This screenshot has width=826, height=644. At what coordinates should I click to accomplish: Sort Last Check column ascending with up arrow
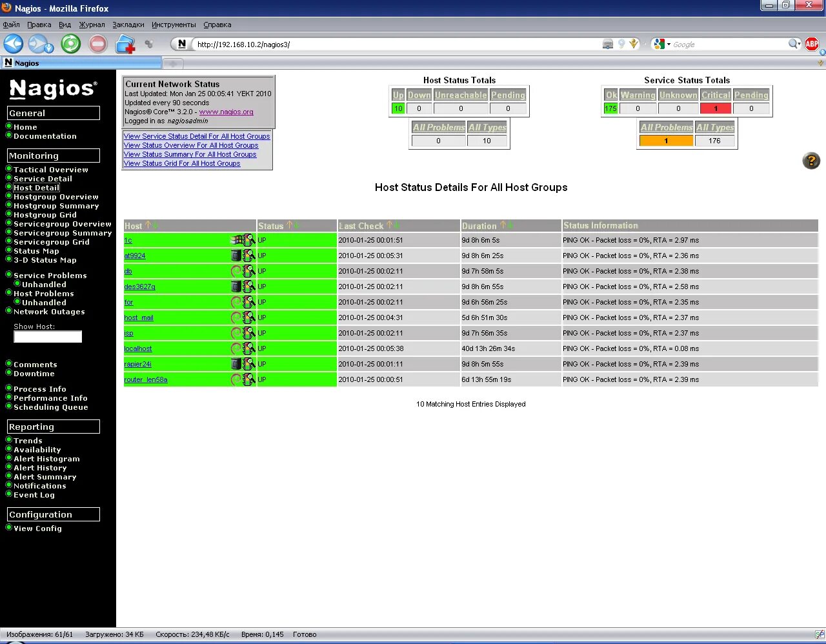click(x=389, y=225)
